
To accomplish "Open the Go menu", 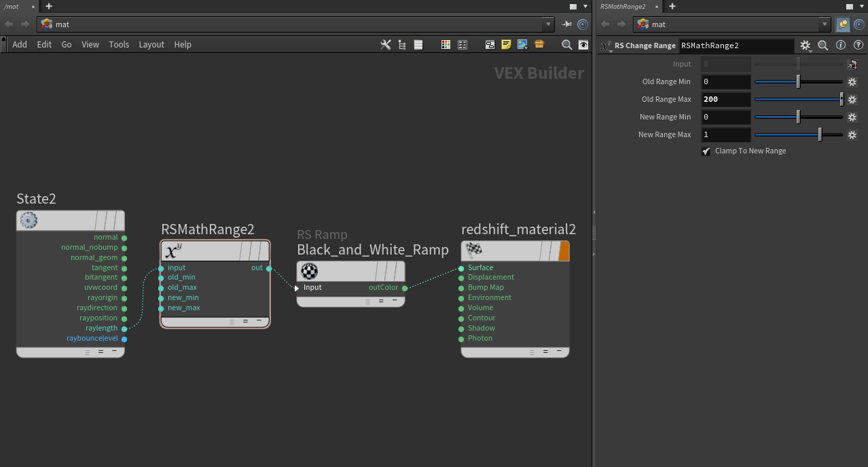I will click(67, 45).
